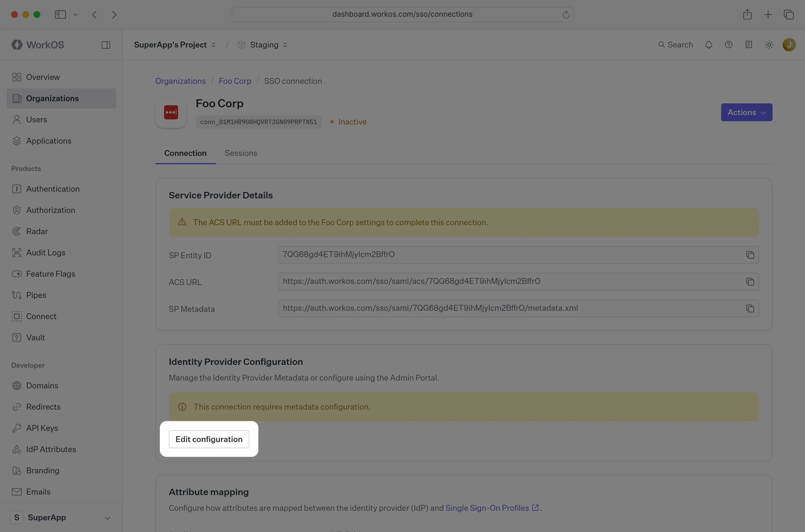Click the Search button in the header
The width and height of the screenshot is (805, 532).
pos(675,45)
